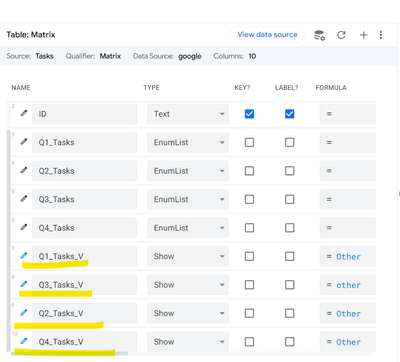The image size is (400, 362).
Task: Open Show type dropdown for Q4_Tasks_V
Action: pos(188,342)
